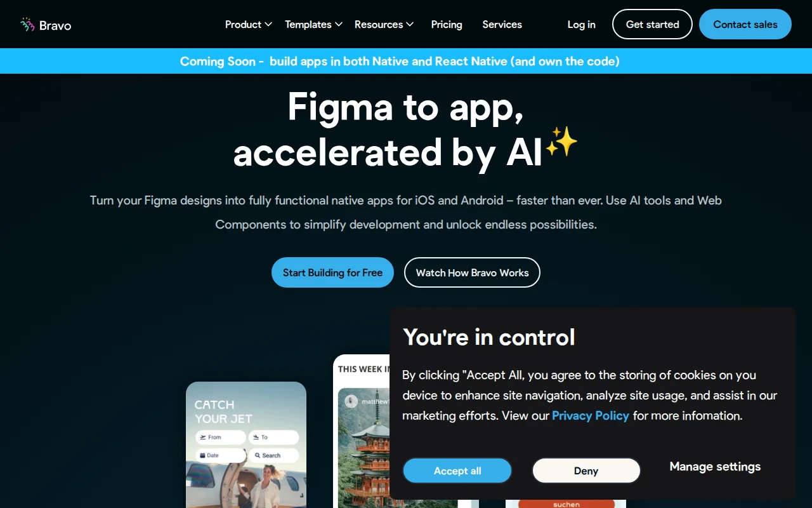812x508 pixels.
Task: Open the Templates dropdown menu
Action: [313, 24]
